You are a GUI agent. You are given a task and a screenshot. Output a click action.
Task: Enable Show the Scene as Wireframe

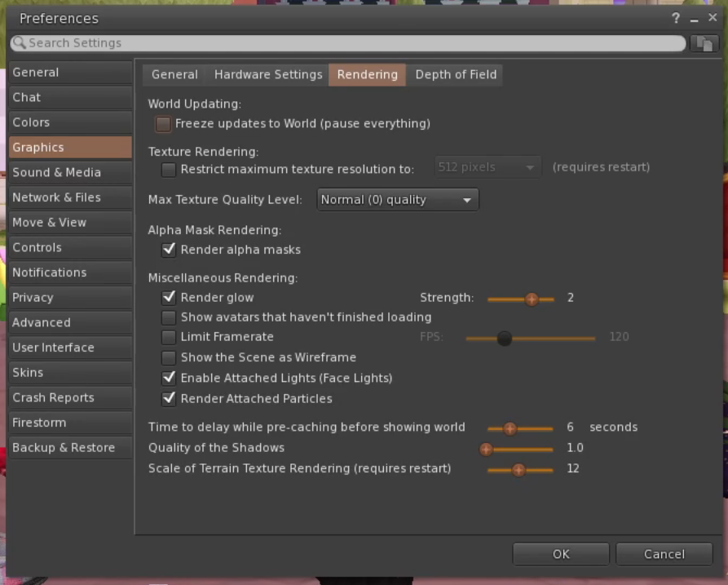169,357
